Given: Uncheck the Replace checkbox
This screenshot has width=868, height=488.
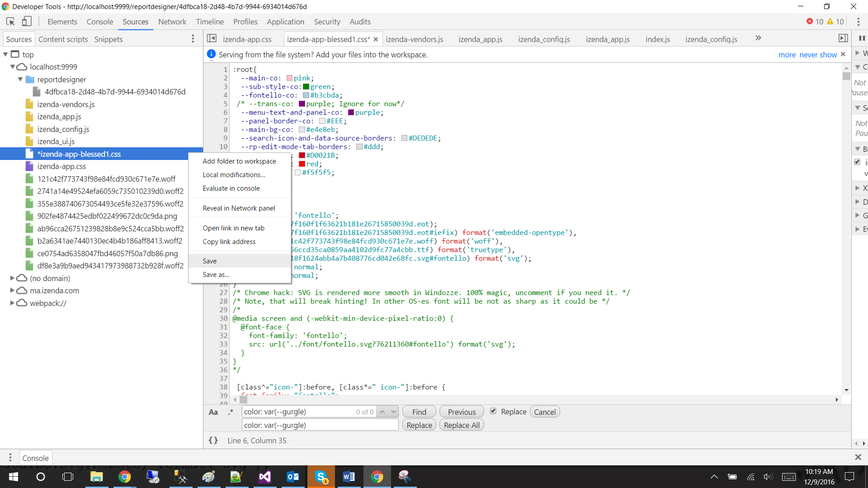Looking at the screenshot, I should coord(493,411).
